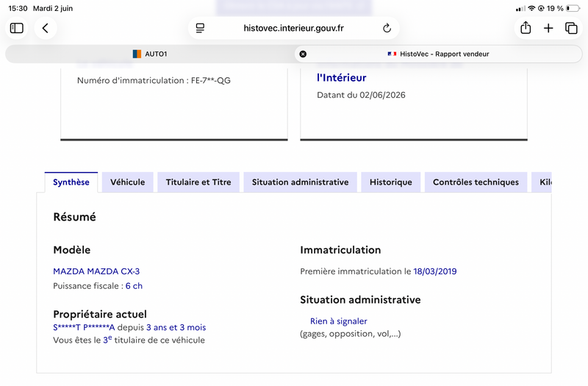Click the Numéro d'immatriculation FE-7**-QG text
588x386 pixels.
click(x=154, y=80)
